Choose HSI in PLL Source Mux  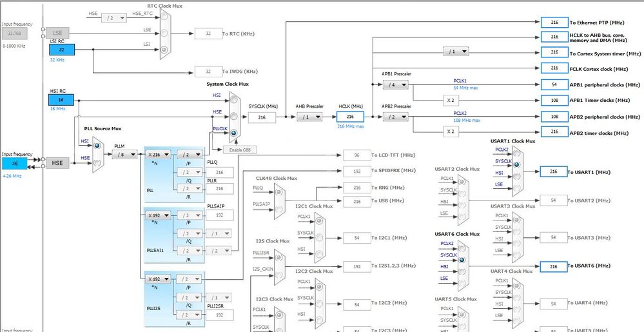click(x=97, y=146)
